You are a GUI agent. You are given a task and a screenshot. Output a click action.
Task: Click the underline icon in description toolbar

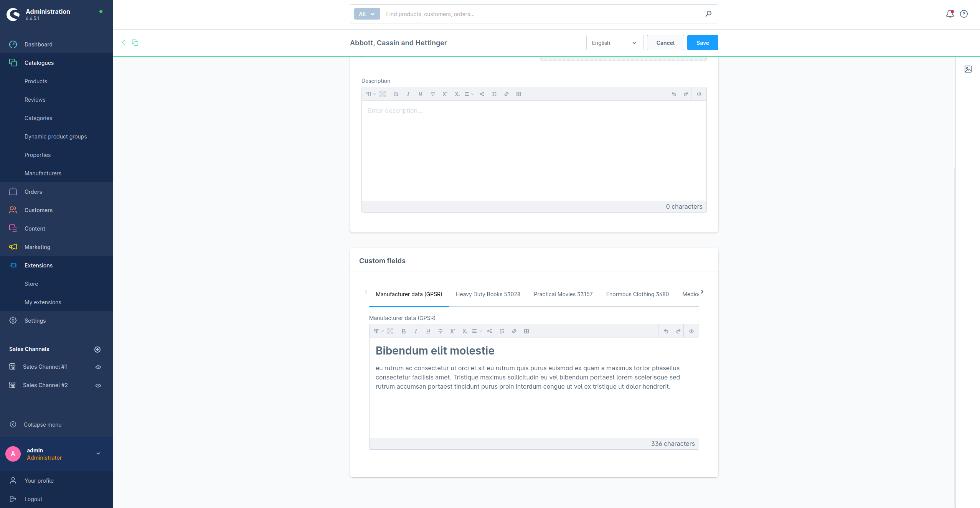(x=420, y=94)
